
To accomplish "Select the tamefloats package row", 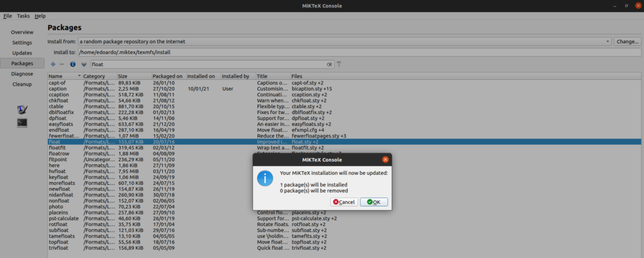I will [345, 236].
